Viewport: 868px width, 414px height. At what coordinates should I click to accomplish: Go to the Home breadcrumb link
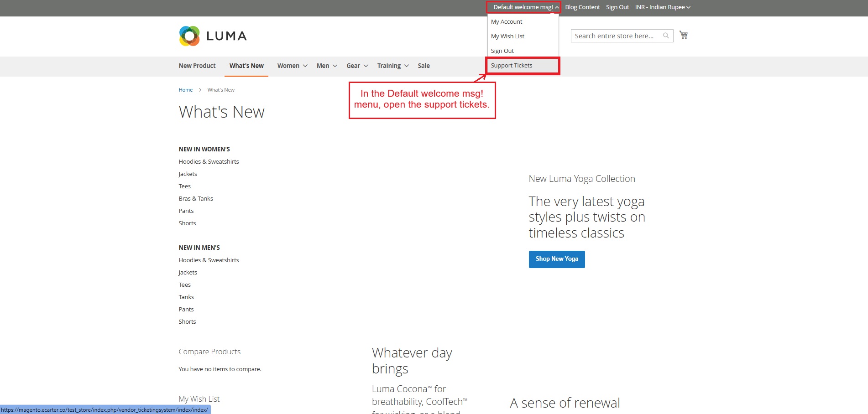(186, 90)
